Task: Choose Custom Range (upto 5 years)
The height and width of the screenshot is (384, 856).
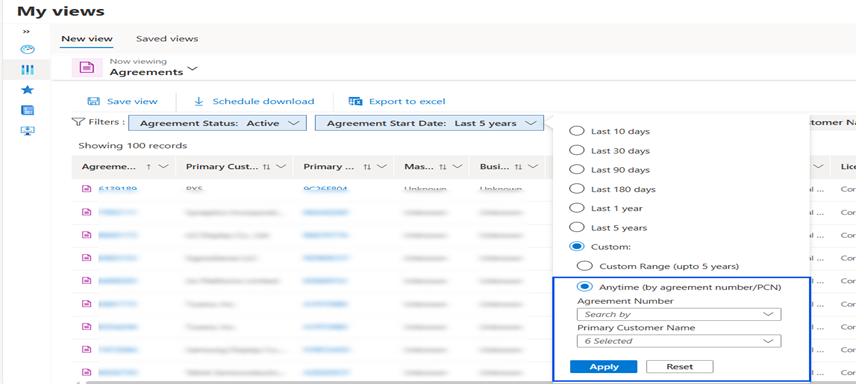Action: pos(585,266)
